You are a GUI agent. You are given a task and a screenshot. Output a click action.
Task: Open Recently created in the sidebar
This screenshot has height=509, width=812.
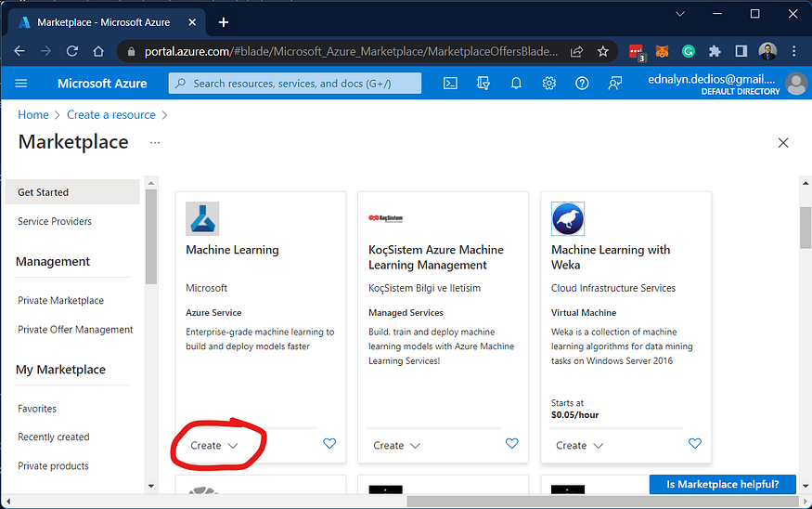(53, 437)
